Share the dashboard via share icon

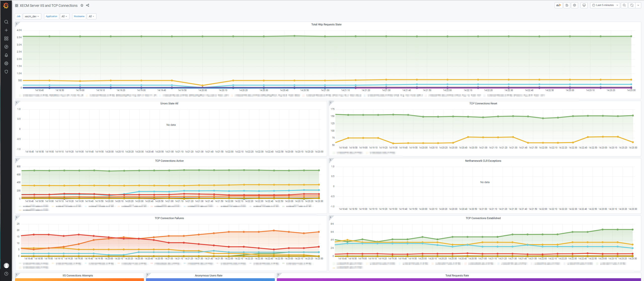pos(88,5)
